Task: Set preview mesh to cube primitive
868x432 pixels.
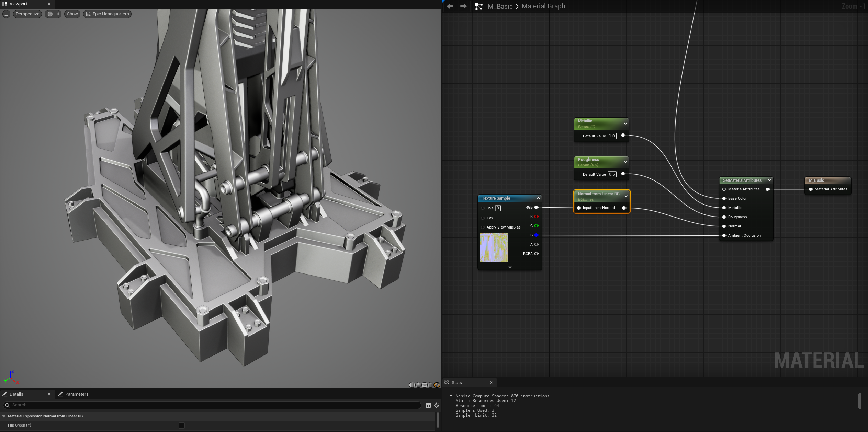Action: point(431,385)
